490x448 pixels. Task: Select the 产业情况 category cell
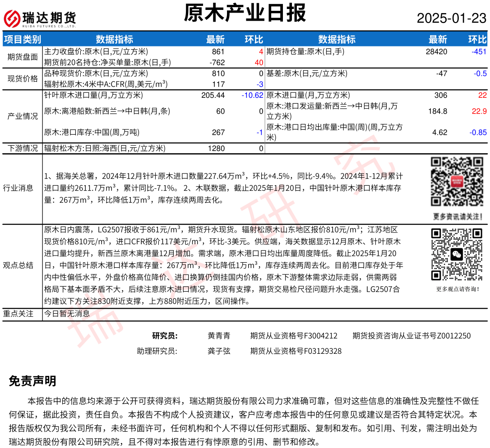(23, 116)
